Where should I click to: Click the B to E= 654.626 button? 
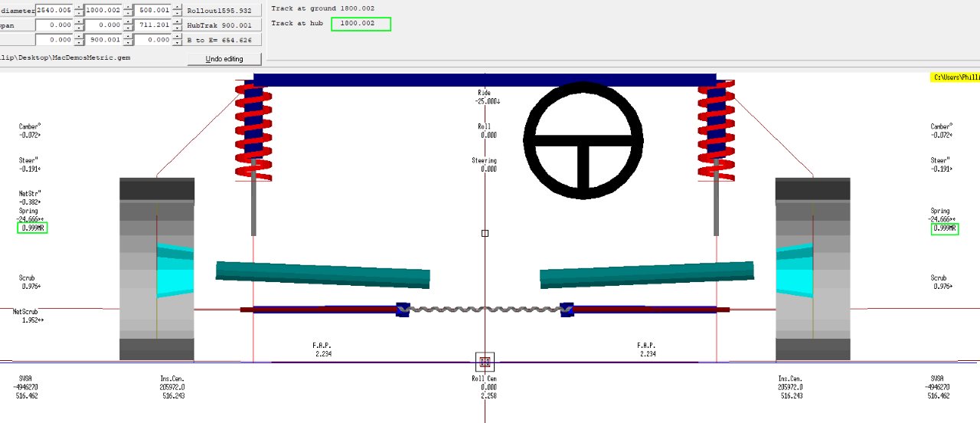tap(224, 39)
